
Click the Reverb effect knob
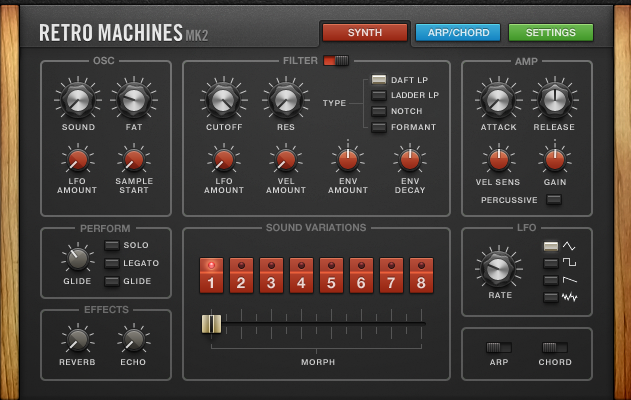77,339
